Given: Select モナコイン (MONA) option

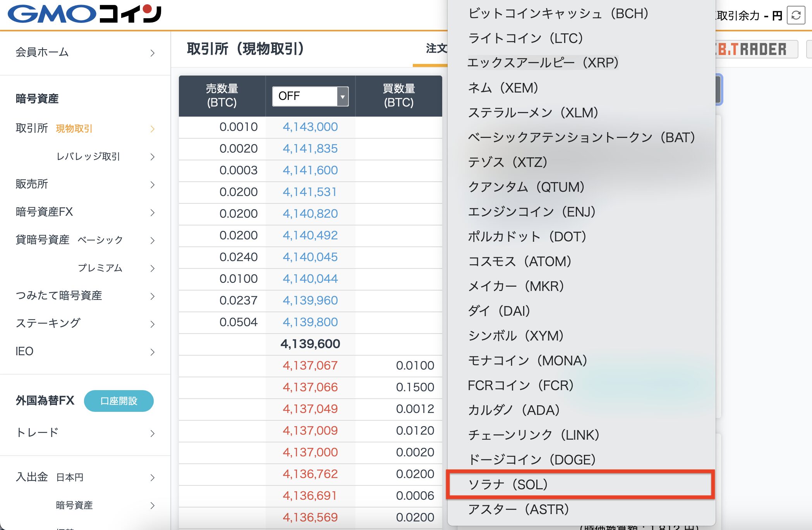Looking at the screenshot, I should [581, 361].
